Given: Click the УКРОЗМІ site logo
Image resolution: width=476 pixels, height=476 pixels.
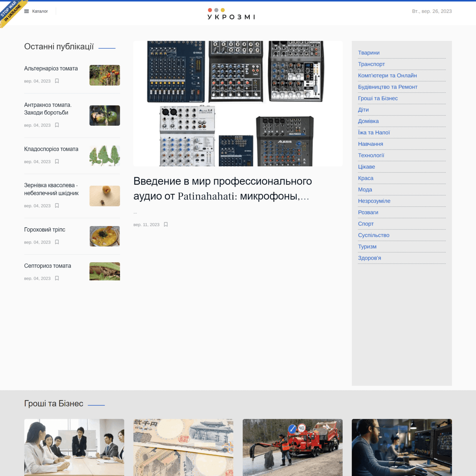Looking at the screenshot, I should point(231,14).
